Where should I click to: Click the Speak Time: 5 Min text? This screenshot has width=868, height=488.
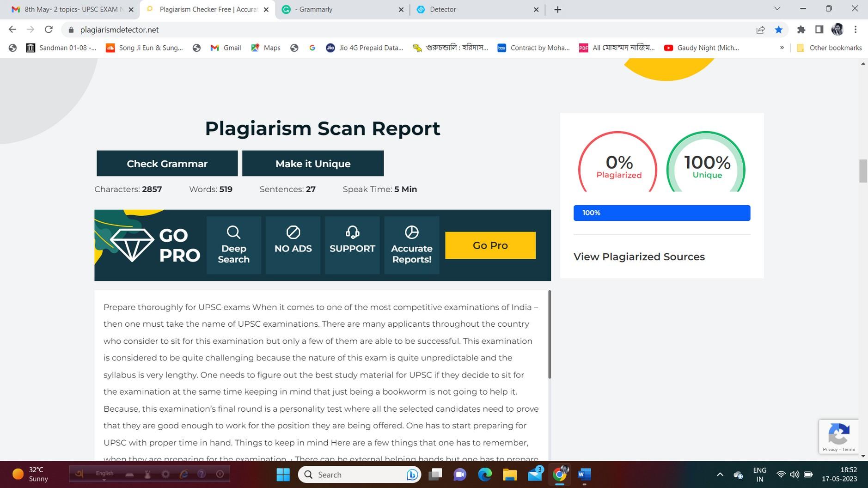tap(380, 189)
